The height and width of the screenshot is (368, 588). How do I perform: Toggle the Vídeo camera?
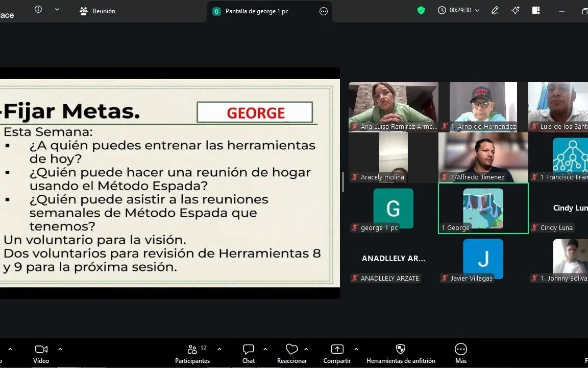(41, 354)
